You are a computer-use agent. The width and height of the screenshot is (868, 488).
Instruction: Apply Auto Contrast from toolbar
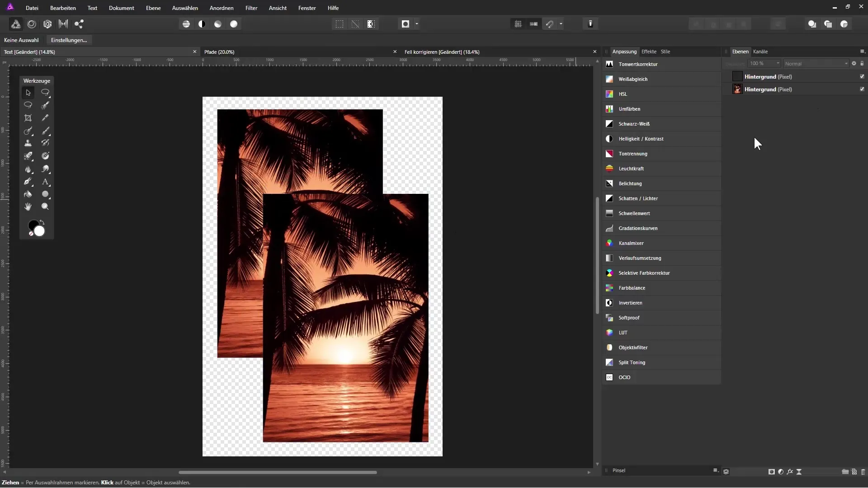coord(202,24)
